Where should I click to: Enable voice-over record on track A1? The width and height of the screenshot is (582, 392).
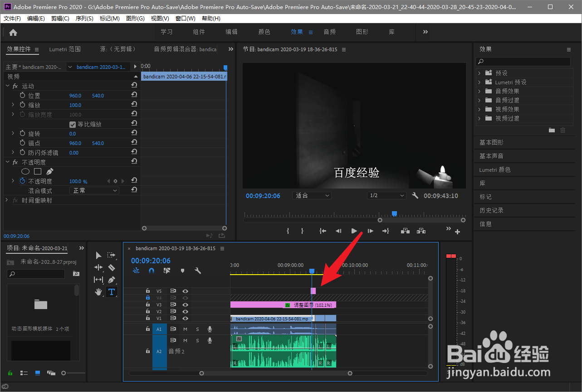click(x=210, y=329)
